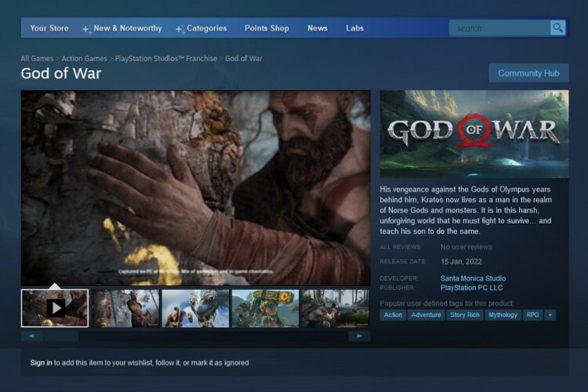588x392 pixels.
Task: Open developer Santa Monica Studio page
Action: [x=473, y=278]
